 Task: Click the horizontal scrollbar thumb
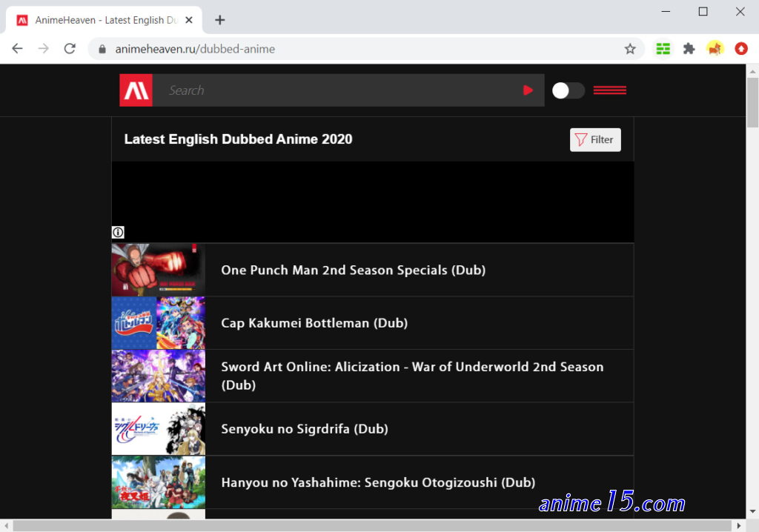[x=372, y=526]
